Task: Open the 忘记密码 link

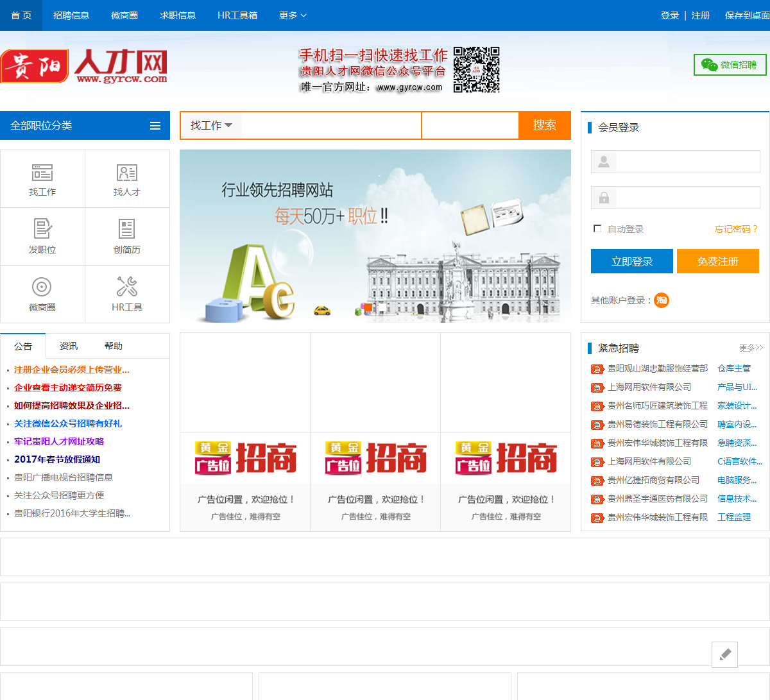Action: click(x=736, y=229)
